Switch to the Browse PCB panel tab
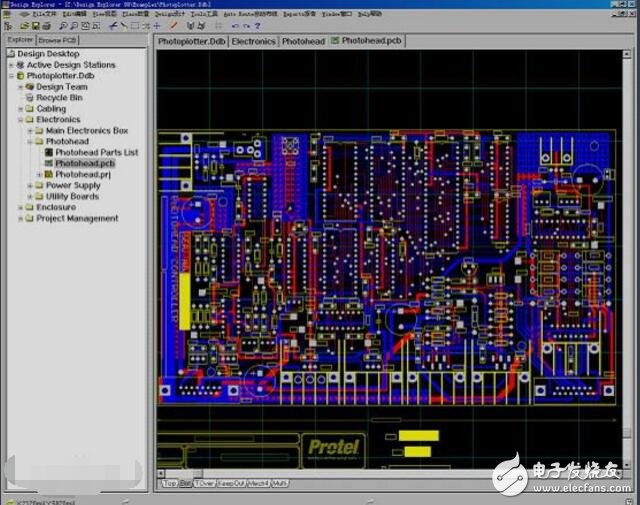 [56, 40]
